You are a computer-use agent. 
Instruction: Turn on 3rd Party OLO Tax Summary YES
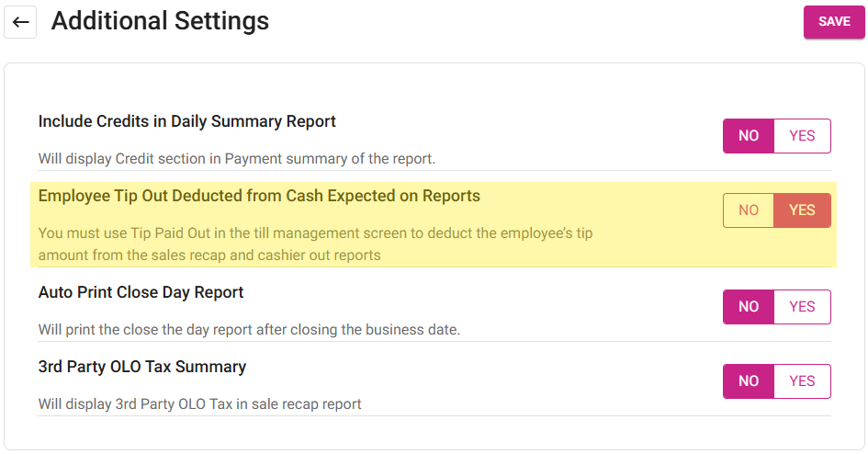coord(802,381)
